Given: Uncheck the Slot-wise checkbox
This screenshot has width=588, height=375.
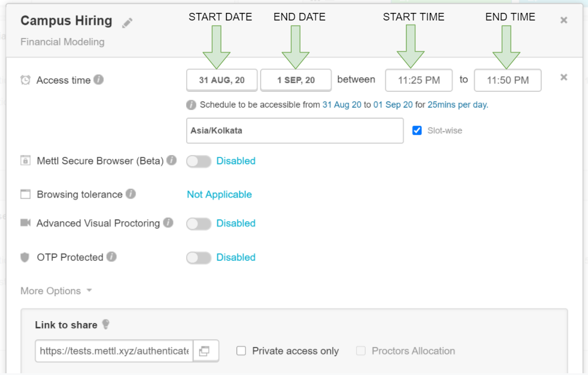Looking at the screenshot, I should pyautogui.click(x=417, y=130).
